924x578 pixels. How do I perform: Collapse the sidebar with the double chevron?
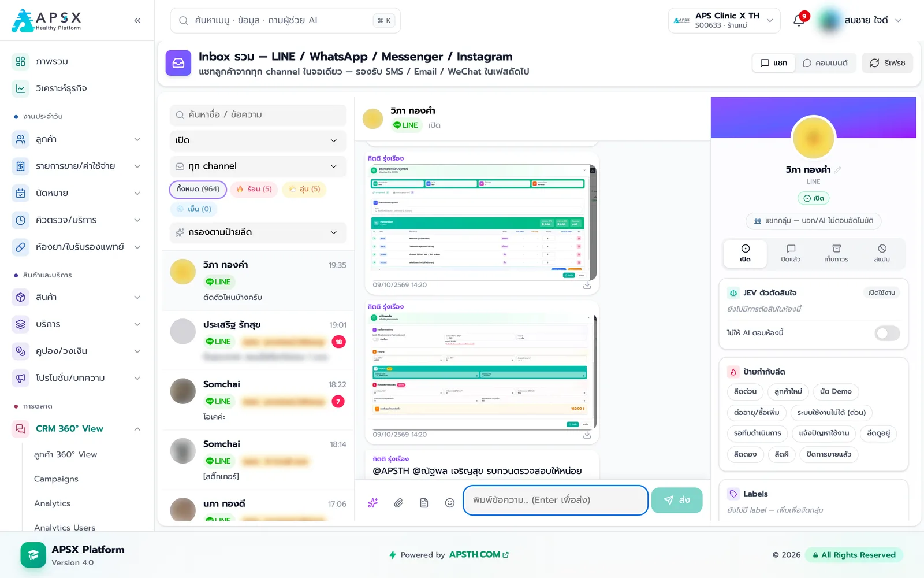137,21
